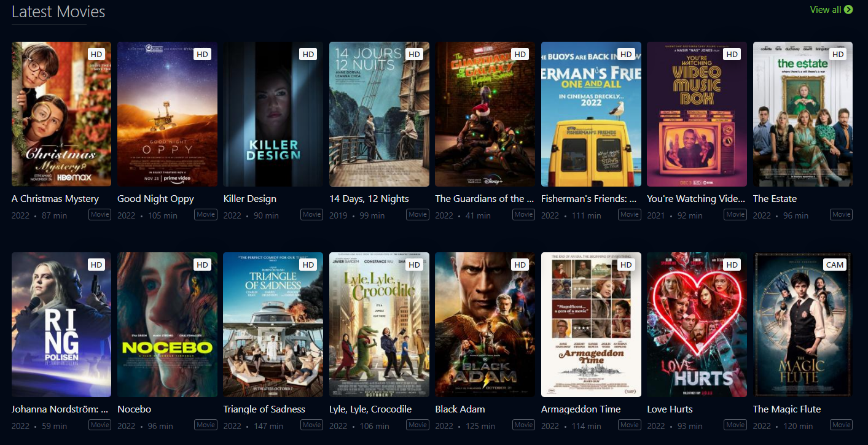
Task: Click the Fisherman's Friends: title link
Action: pos(588,199)
